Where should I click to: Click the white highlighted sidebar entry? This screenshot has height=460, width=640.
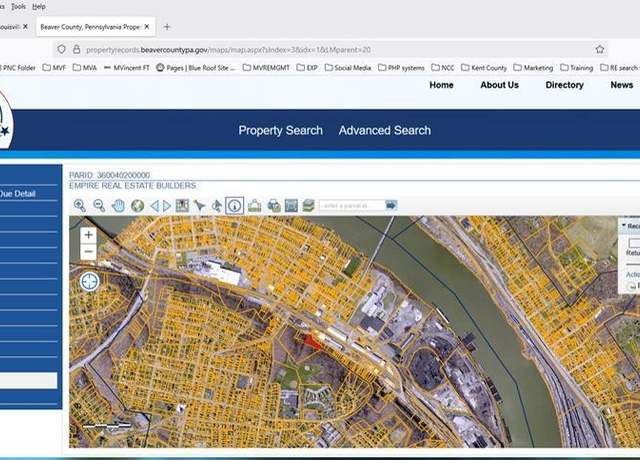(29, 380)
